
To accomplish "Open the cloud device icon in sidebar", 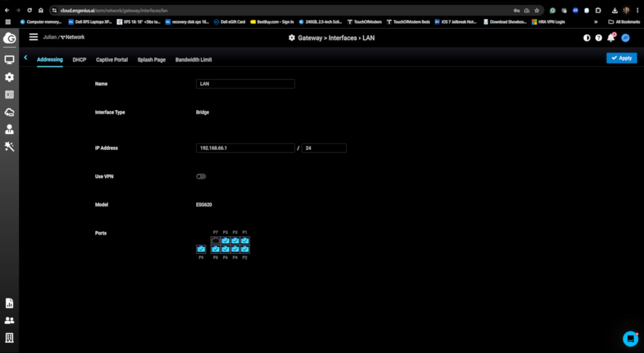I will [x=9, y=112].
